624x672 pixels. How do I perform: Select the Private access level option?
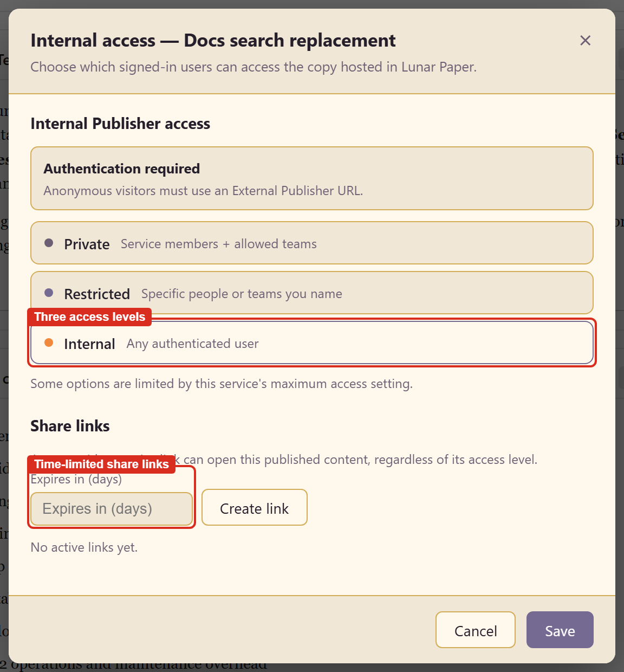(312, 243)
